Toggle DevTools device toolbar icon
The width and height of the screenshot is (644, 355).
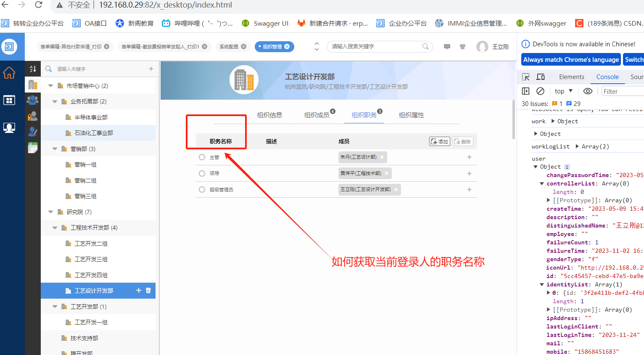point(541,77)
